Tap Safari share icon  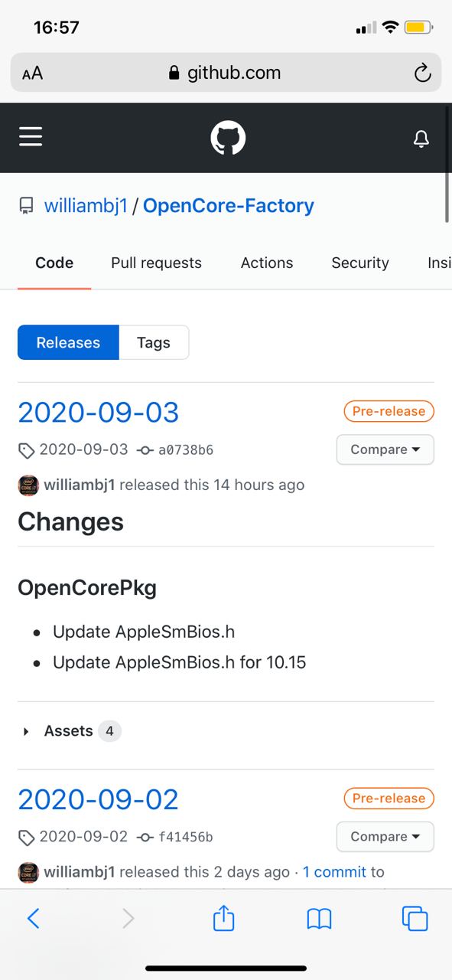coord(223,917)
